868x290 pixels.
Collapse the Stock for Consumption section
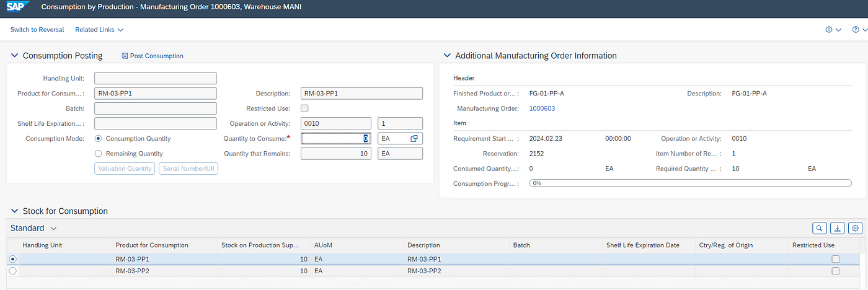point(14,211)
